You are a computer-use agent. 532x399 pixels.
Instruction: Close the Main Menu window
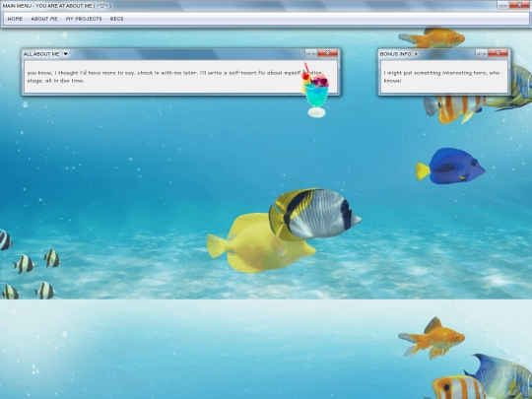click(519, 4)
